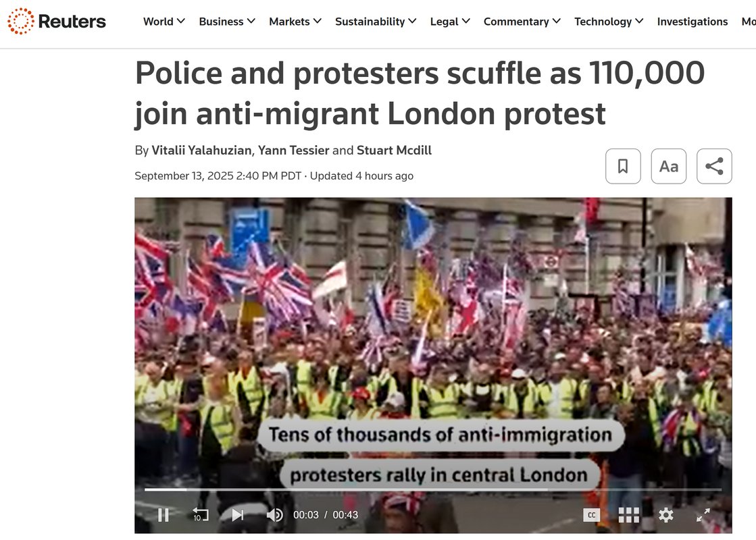Screen dimensions: 756x540
Task: Bookmark this article
Action: tap(623, 166)
